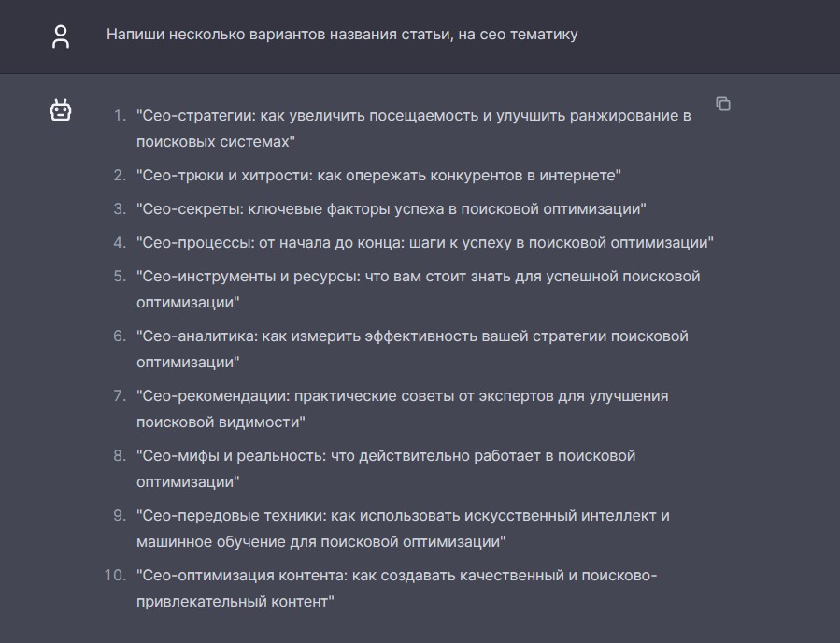
Task: Click the chatbot robot avatar icon
Action: point(61,111)
